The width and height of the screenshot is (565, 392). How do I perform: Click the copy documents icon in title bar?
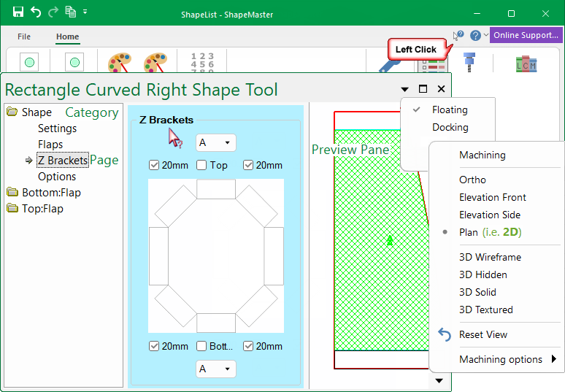pos(70,12)
